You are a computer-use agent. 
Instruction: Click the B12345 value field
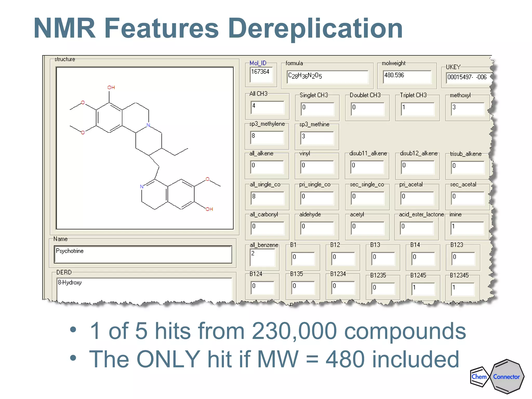pos(463,289)
